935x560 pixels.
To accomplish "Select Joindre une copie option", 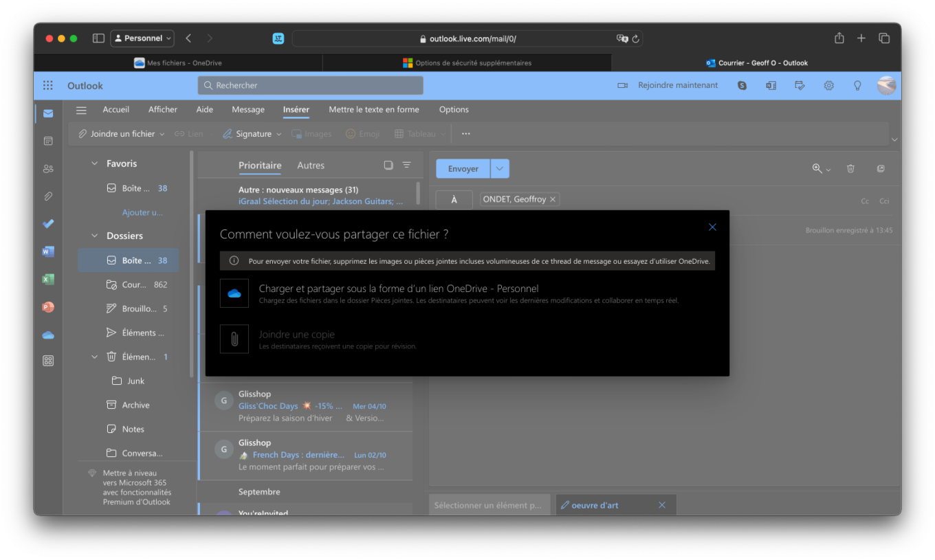I will coord(467,339).
